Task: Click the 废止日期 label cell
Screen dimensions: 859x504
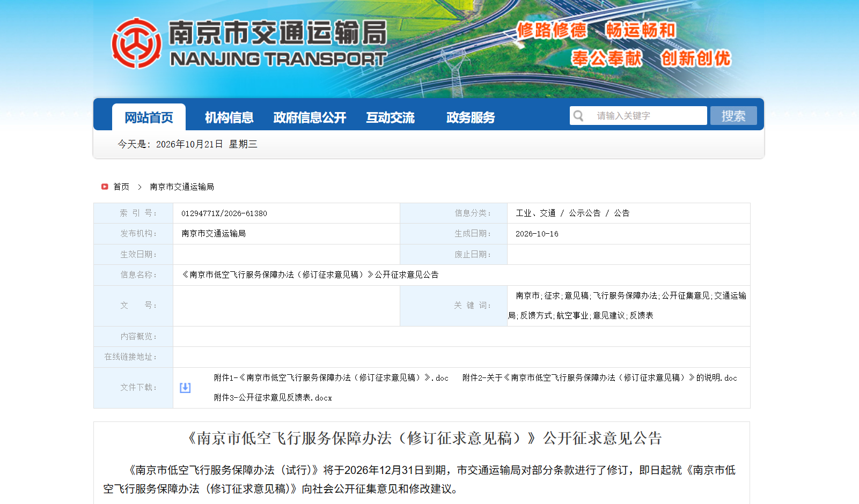Action: click(x=454, y=254)
